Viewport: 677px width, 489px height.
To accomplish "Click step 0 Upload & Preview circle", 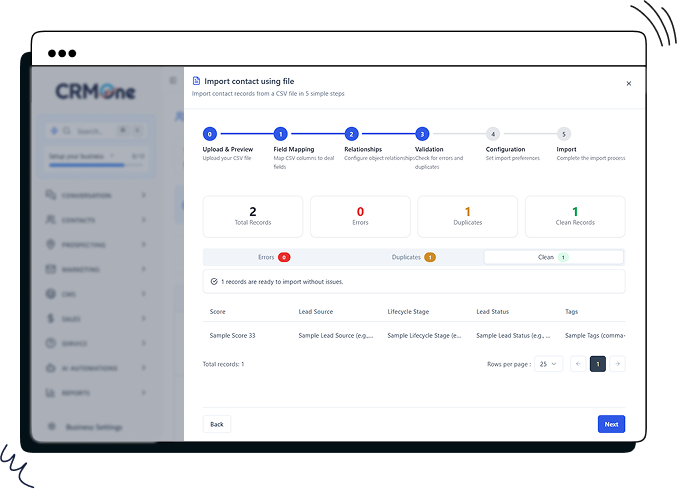I will click(x=209, y=134).
